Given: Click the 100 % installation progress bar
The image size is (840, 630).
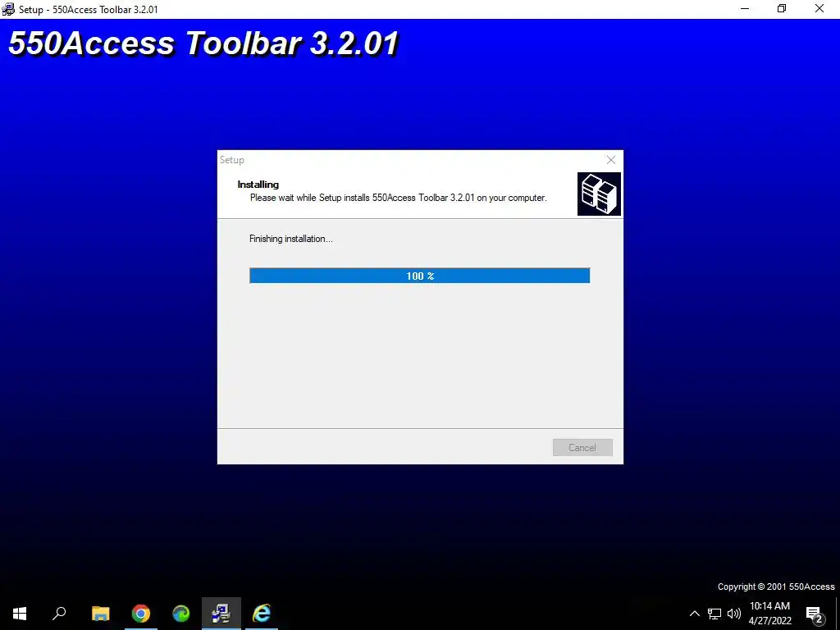Looking at the screenshot, I should pyautogui.click(x=419, y=276).
